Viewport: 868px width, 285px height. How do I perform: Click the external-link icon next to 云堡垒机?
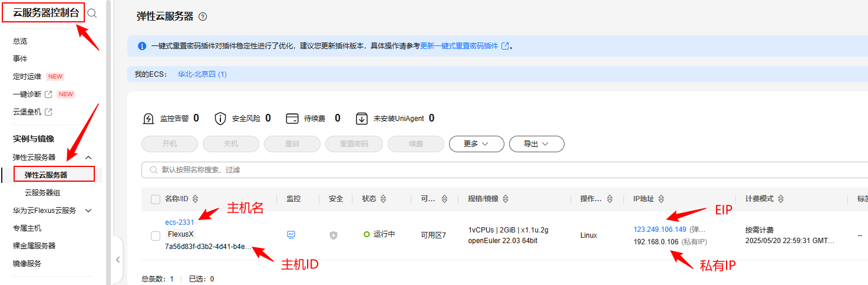[x=48, y=112]
